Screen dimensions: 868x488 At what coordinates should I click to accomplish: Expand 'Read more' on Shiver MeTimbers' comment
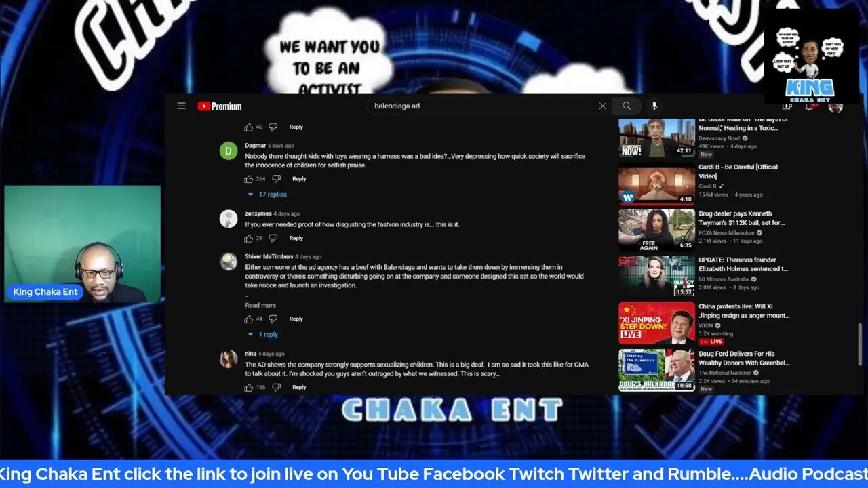[260, 305]
